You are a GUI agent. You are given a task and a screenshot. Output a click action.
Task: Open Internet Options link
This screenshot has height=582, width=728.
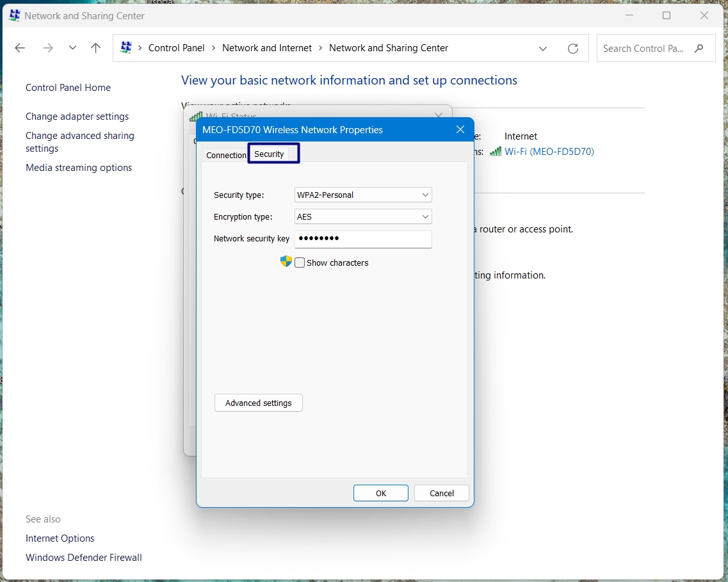60,538
